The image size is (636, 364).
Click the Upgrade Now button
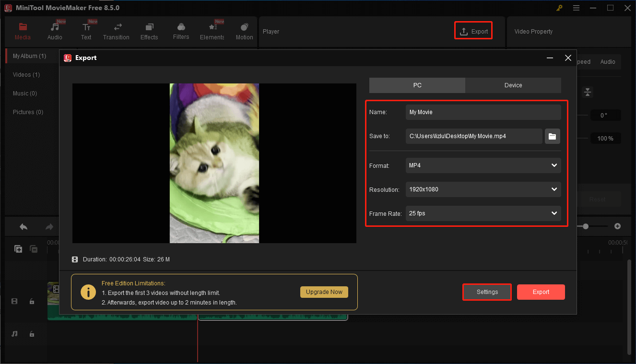coord(324,292)
